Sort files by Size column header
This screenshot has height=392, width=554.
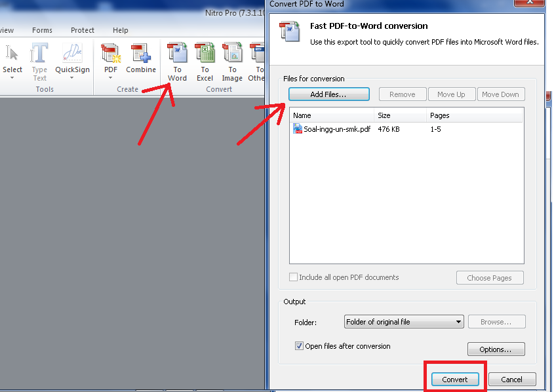tap(401, 115)
